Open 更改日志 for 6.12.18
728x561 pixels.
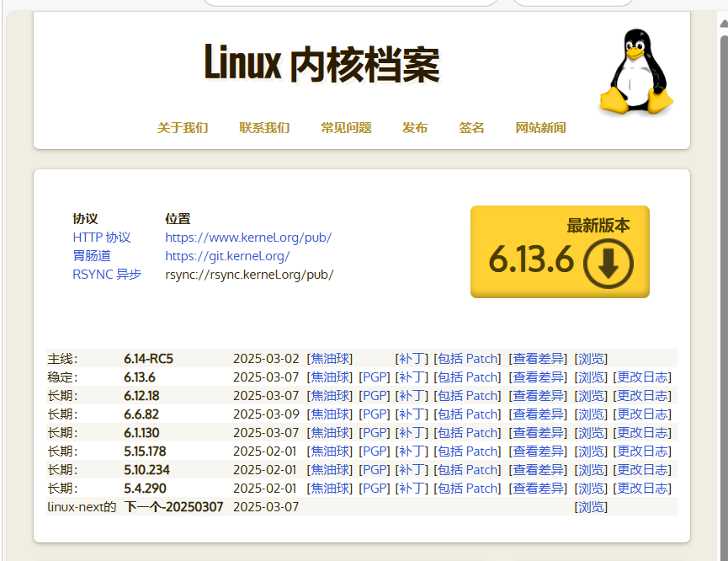(x=642, y=396)
